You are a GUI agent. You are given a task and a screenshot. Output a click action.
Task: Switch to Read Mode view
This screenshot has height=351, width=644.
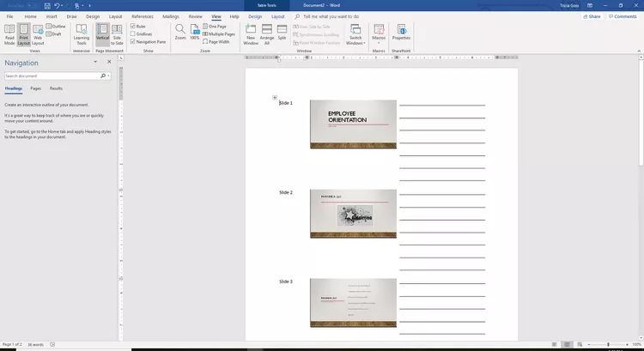[x=9, y=34]
